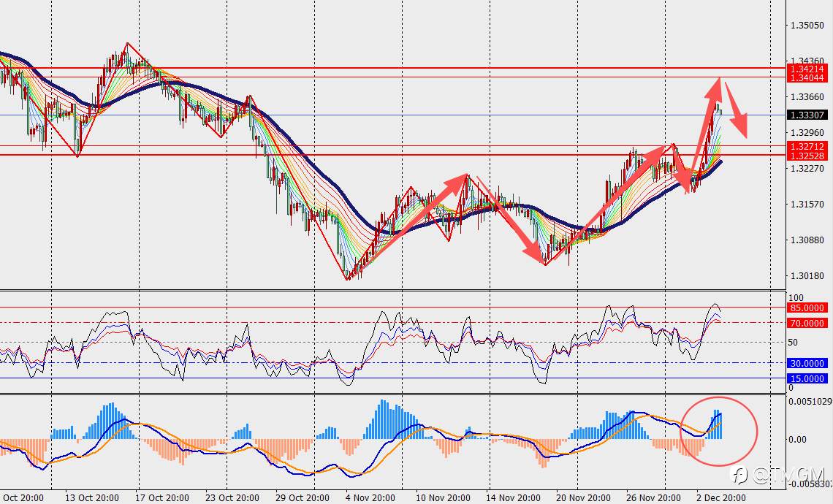This screenshot has width=833, height=504.
Task: Click the 4 Nov 20:00 date label
Action: coord(370,498)
